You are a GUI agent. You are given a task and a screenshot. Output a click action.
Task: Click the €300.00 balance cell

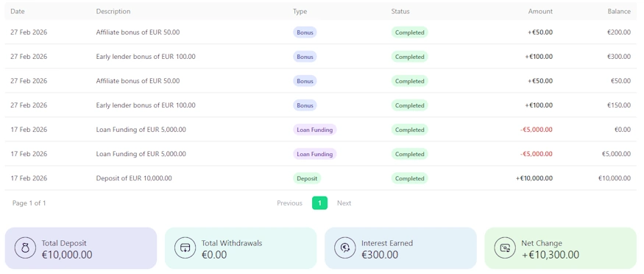[619, 57]
